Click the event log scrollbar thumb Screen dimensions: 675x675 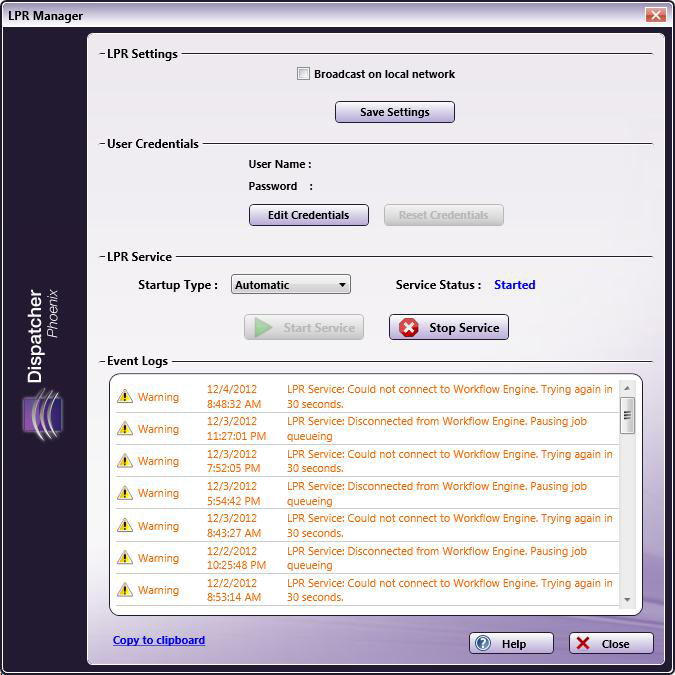click(627, 415)
